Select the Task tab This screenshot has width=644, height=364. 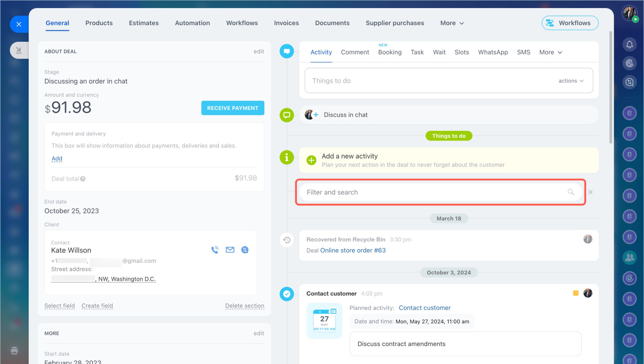point(417,52)
